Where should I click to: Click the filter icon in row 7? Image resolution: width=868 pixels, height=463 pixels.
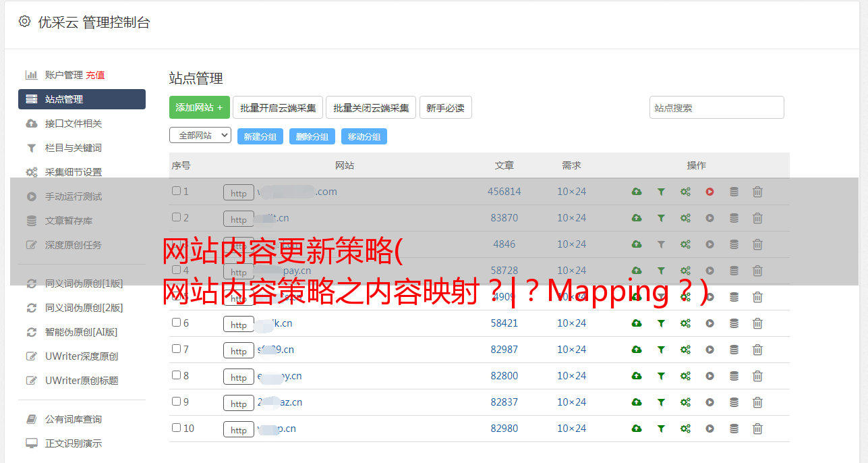(x=661, y=350)
